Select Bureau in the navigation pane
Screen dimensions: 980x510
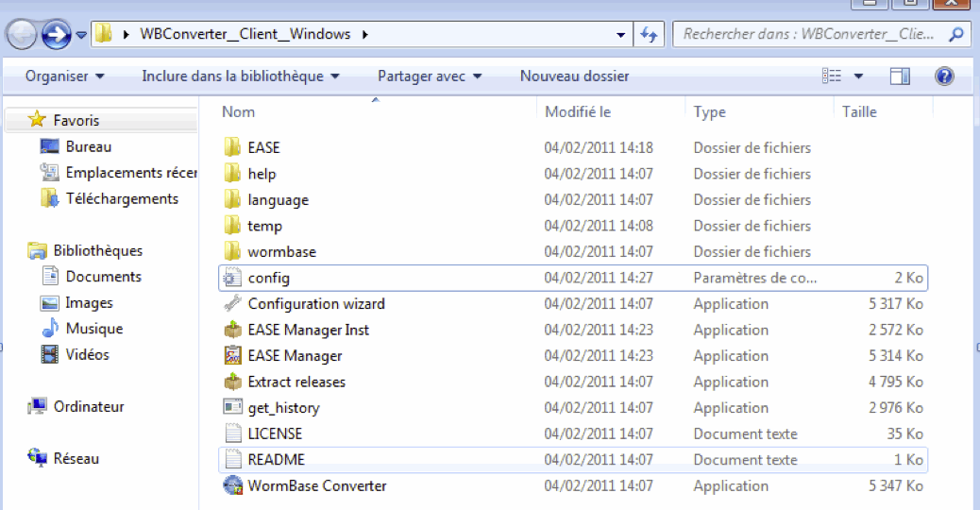[89, 146]
